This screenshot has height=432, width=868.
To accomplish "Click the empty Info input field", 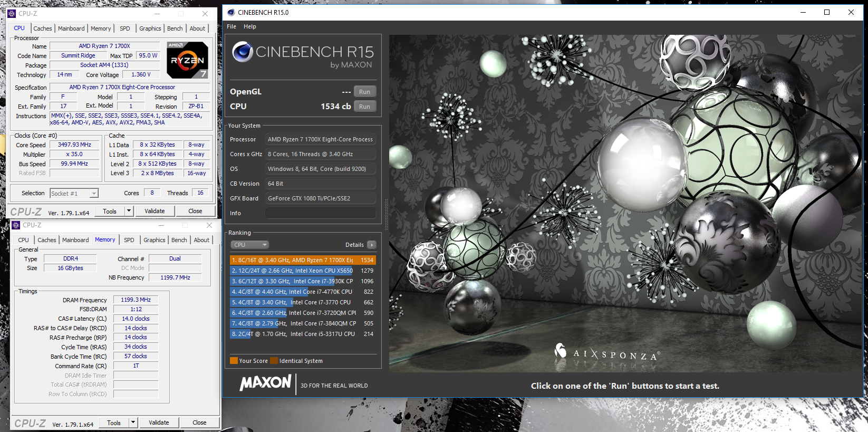I will (321, 213).
